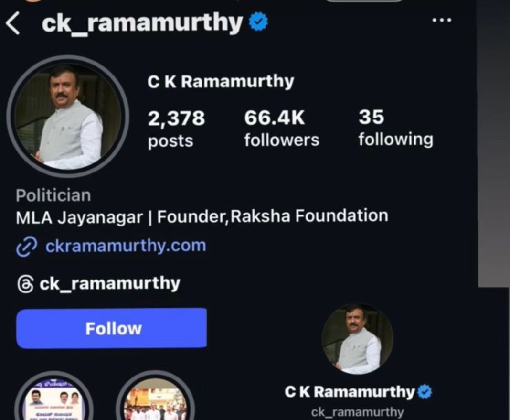Viewport: 510px width, 420px height.
Task: Open the ckramamurthy.com website link
Action: pos(126,246)
